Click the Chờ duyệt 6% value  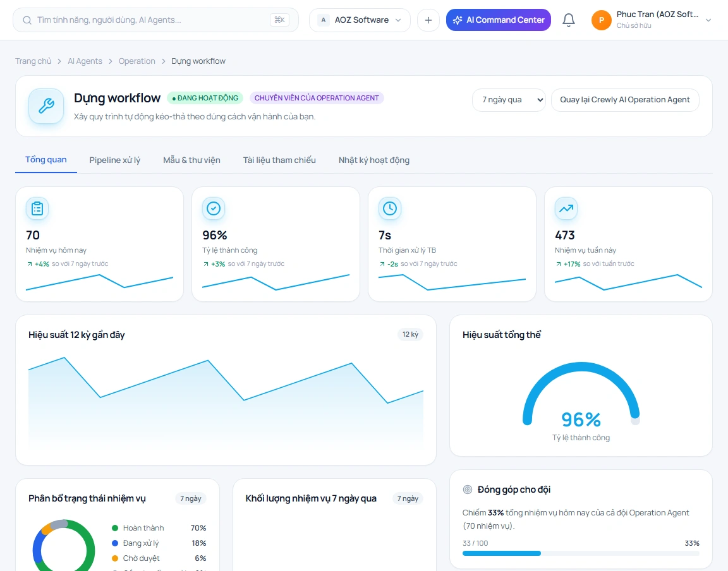(x=200, y=558)
